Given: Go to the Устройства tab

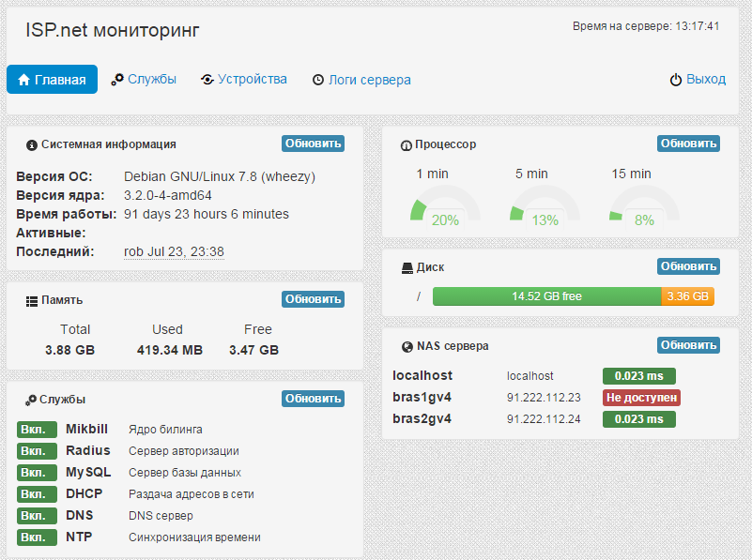Looking at the screenshot, I should (x=244, y=80).
